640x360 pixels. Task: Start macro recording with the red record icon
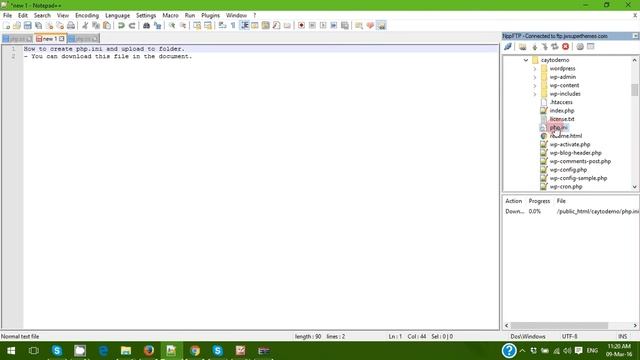coord(301,25)
